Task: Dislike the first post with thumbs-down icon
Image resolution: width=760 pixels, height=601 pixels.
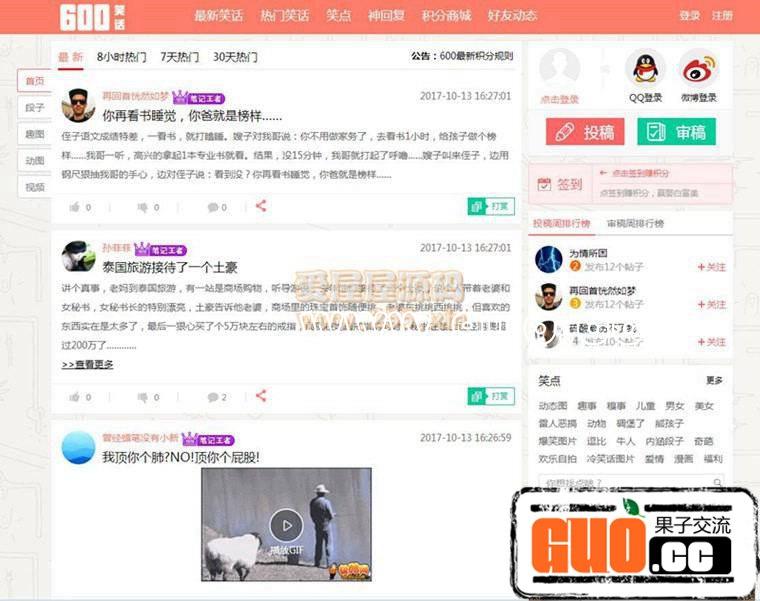Action: (142, 207)
